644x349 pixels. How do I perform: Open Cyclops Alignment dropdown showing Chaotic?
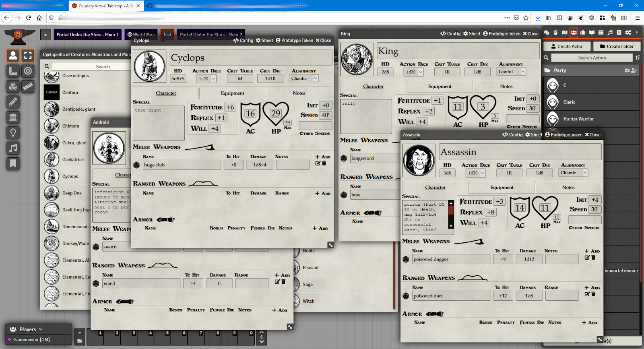(304, 78)
